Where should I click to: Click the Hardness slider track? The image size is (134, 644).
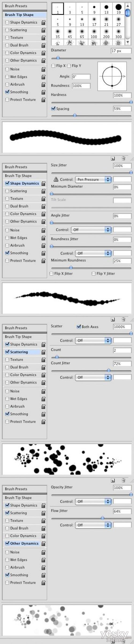click(91, 102)
